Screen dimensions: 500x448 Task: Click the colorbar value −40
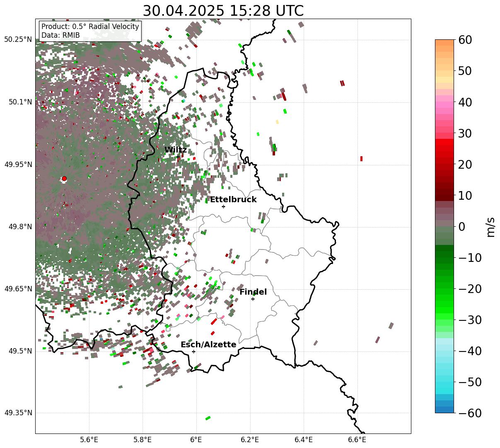(470, 351)
